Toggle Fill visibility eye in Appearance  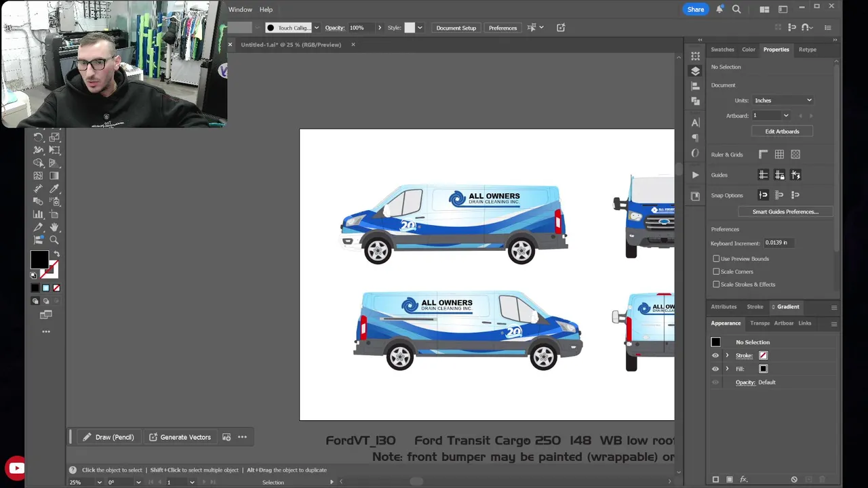[x=715, y=369]
